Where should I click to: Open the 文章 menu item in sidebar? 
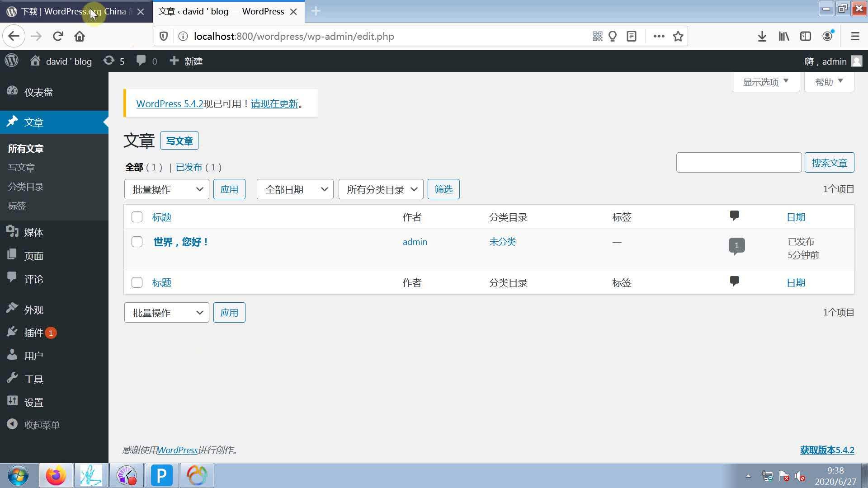[x=33, y=122]
